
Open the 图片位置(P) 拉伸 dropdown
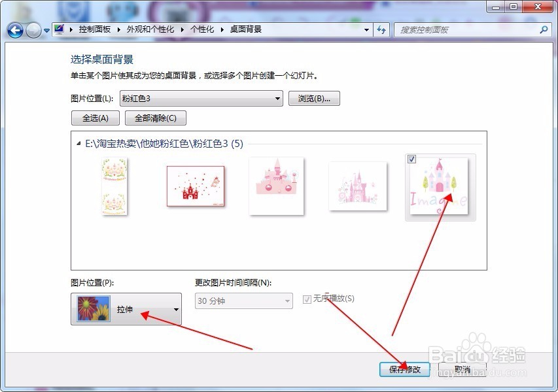126,309
